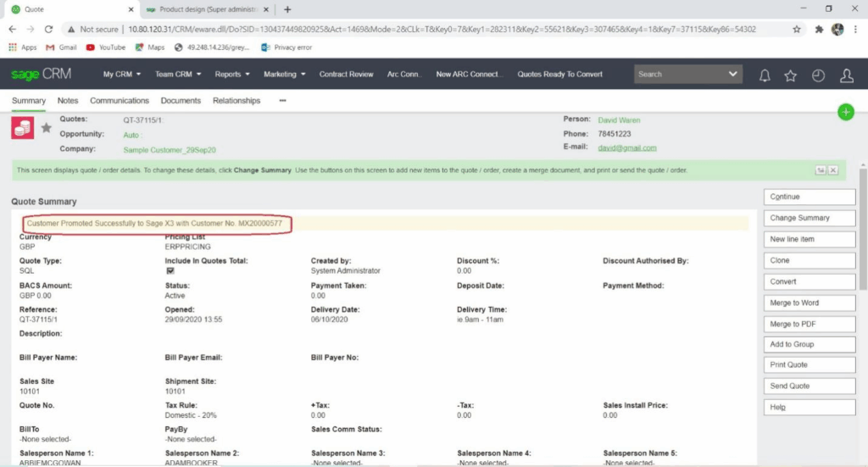Bookmark this page in Chrome
868x467 pixels.
coord(797,29)
